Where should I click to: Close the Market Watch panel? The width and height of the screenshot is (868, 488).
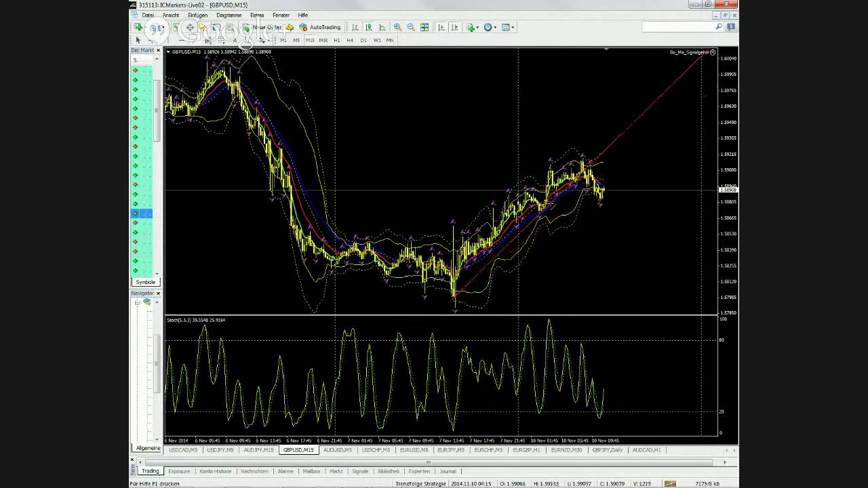click(159, 50)
